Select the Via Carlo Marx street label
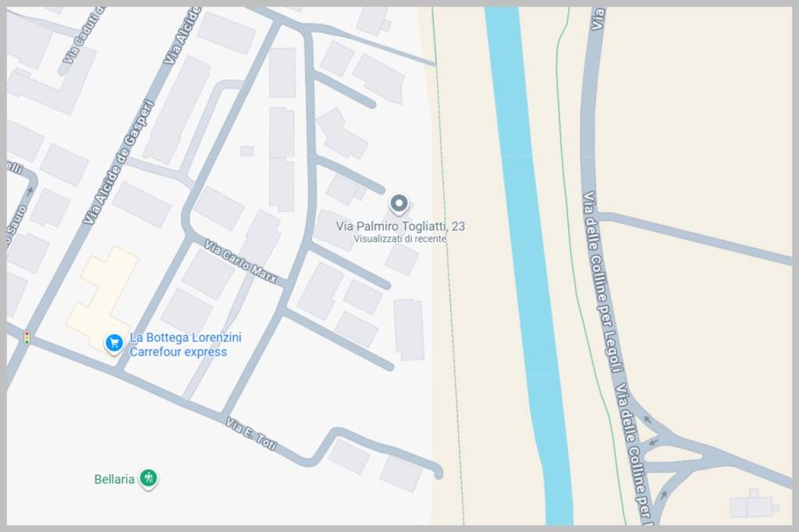799x532 pixels. pos(240,261)
